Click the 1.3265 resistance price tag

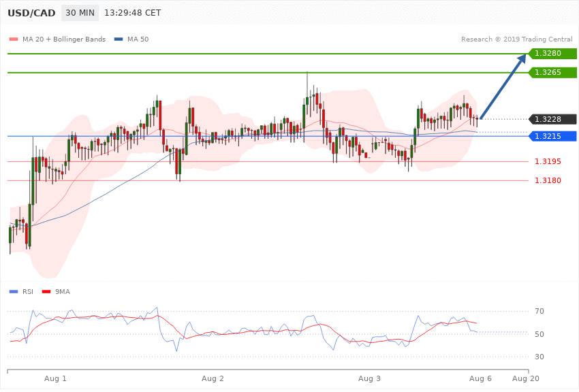pos(553,72)
